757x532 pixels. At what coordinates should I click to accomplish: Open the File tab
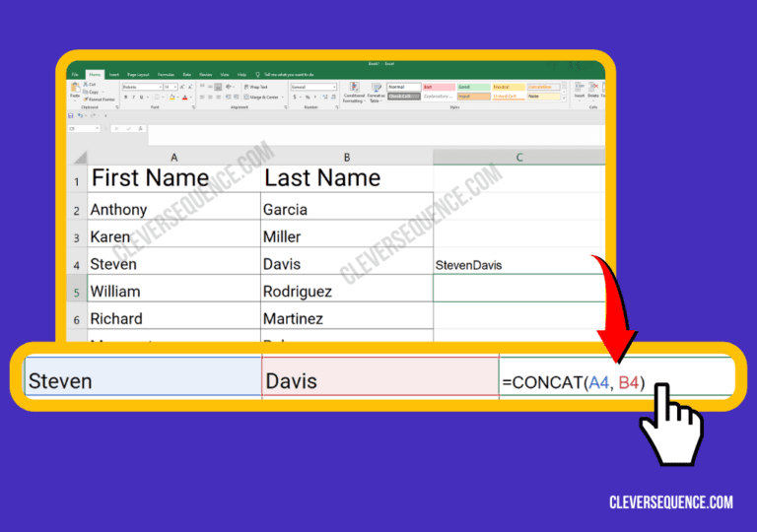75,75
